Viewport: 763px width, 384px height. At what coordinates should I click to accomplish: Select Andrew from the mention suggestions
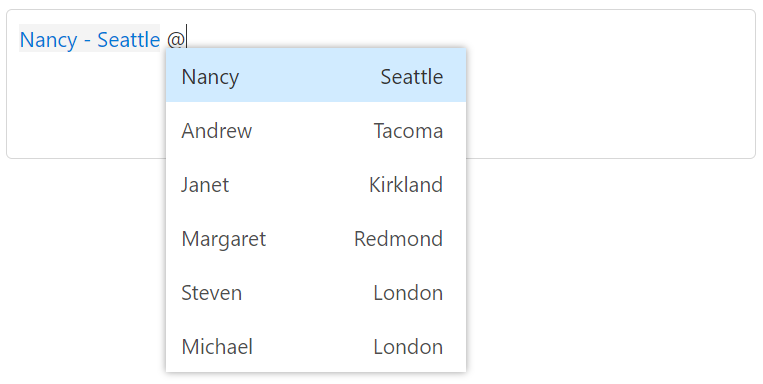tap(316, 130)
